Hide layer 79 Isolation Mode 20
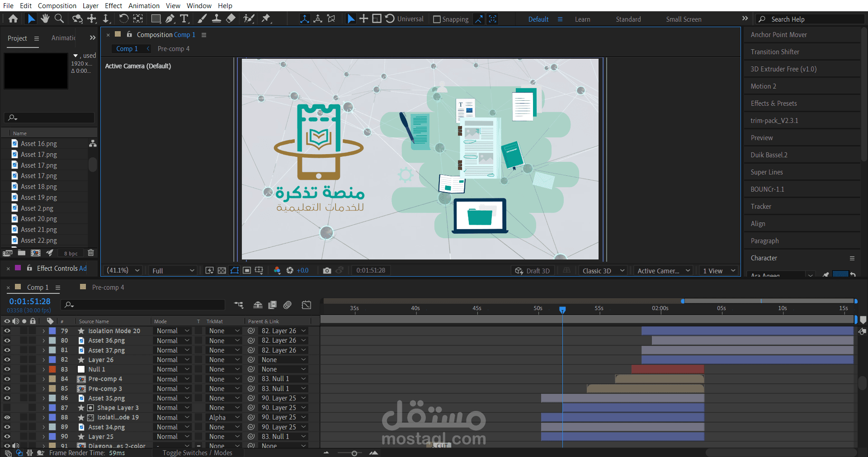This screenshot has height=457, width=868. tap(7, 331)
